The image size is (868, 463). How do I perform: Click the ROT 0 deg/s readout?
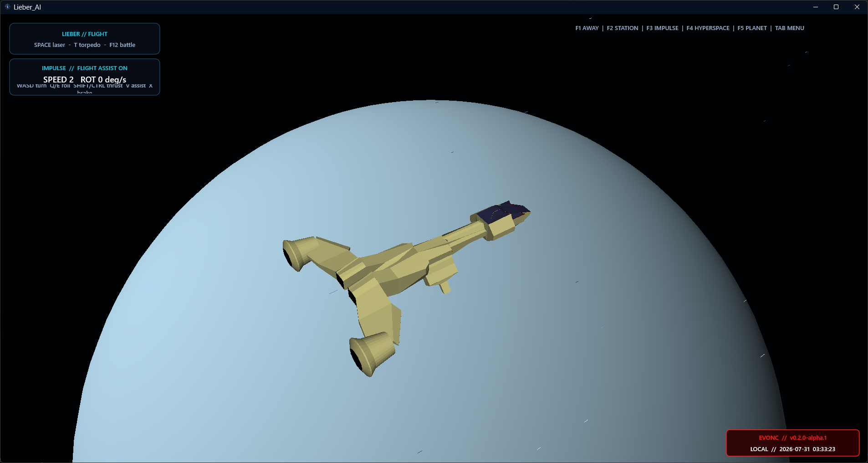point(103,80)
